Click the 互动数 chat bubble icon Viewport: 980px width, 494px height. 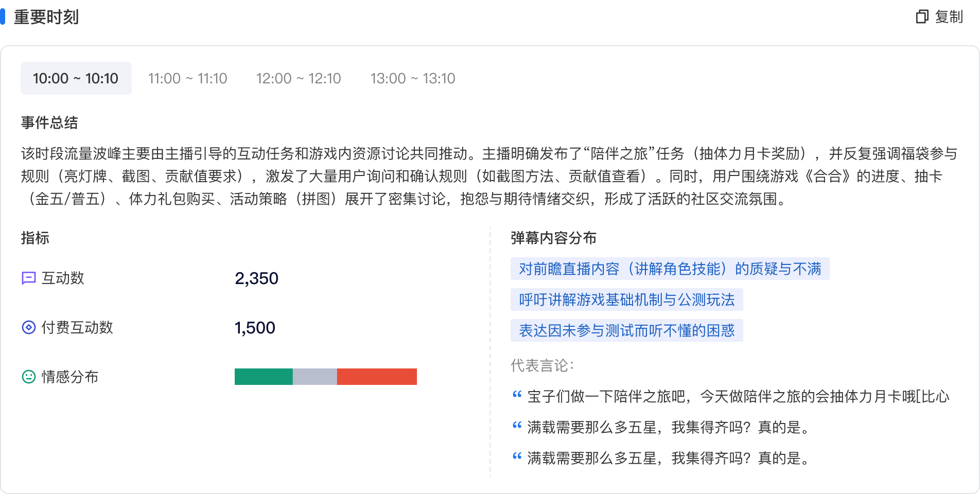click(x=28, y=278)
